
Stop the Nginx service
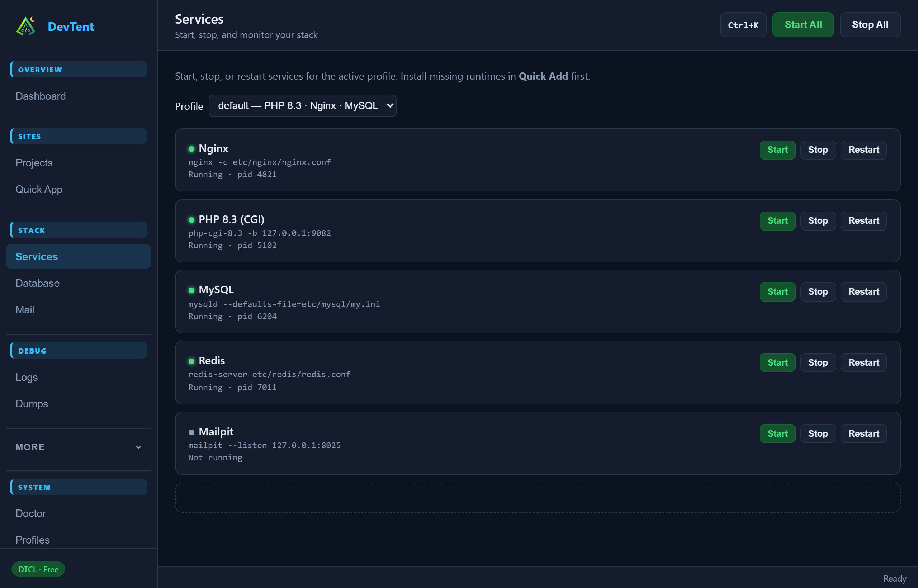click(x=818, y=150)
